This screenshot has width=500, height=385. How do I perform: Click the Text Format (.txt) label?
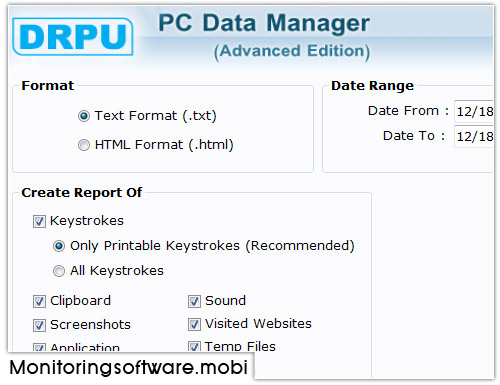tap(156, 116)
